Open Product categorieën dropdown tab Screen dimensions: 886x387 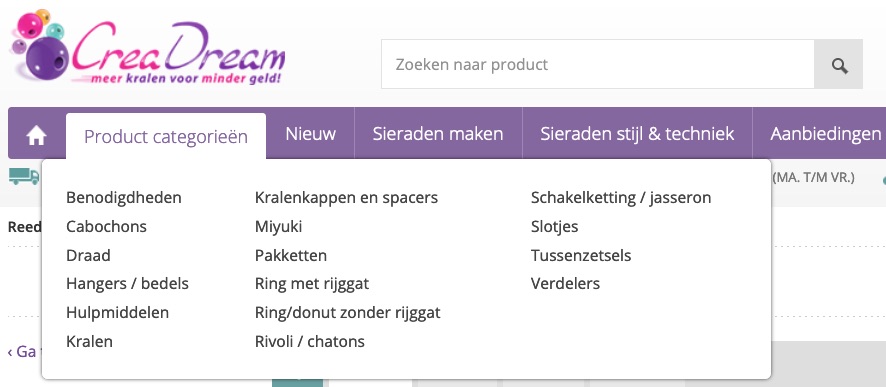166,136
